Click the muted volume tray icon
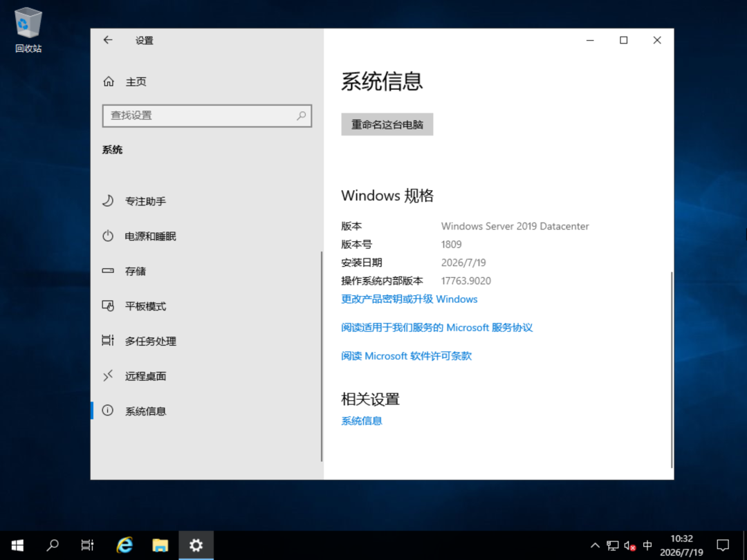This screenshot has height=560, width=747. pyautogui.click(x=630, y=545)
